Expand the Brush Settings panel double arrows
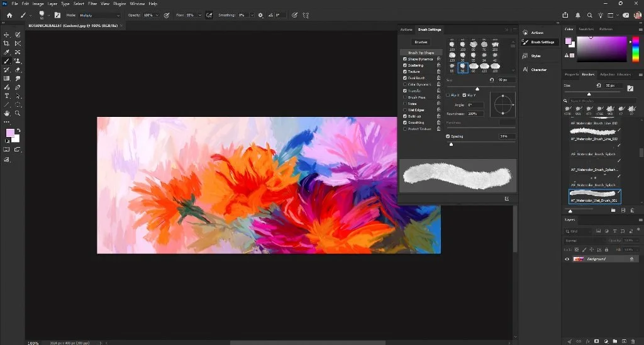 click(x=506, y=30)
